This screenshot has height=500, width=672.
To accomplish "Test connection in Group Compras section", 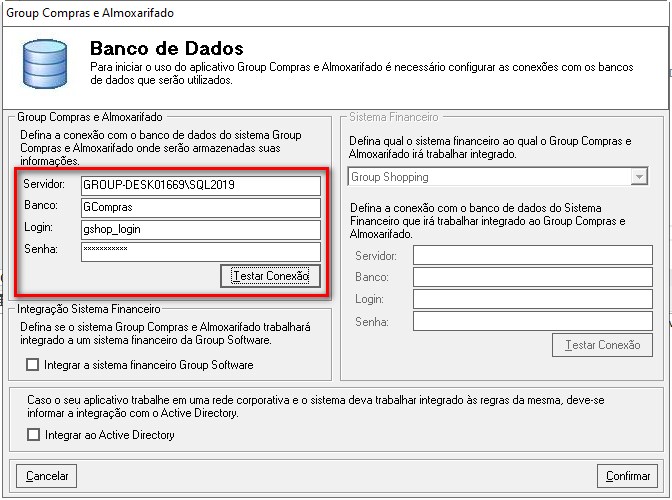I will 270,276.
